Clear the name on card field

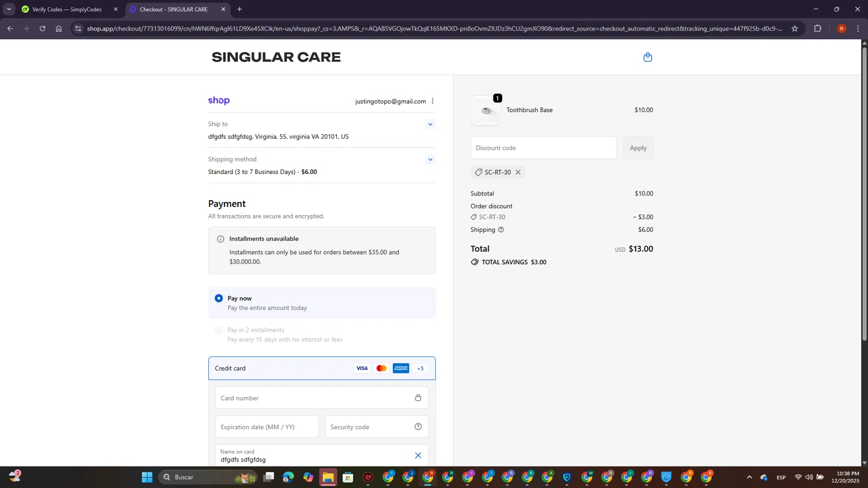click(418, 456)
